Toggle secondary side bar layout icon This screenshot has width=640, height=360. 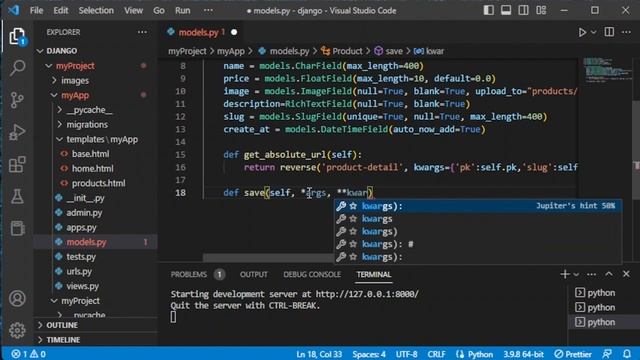524,10
